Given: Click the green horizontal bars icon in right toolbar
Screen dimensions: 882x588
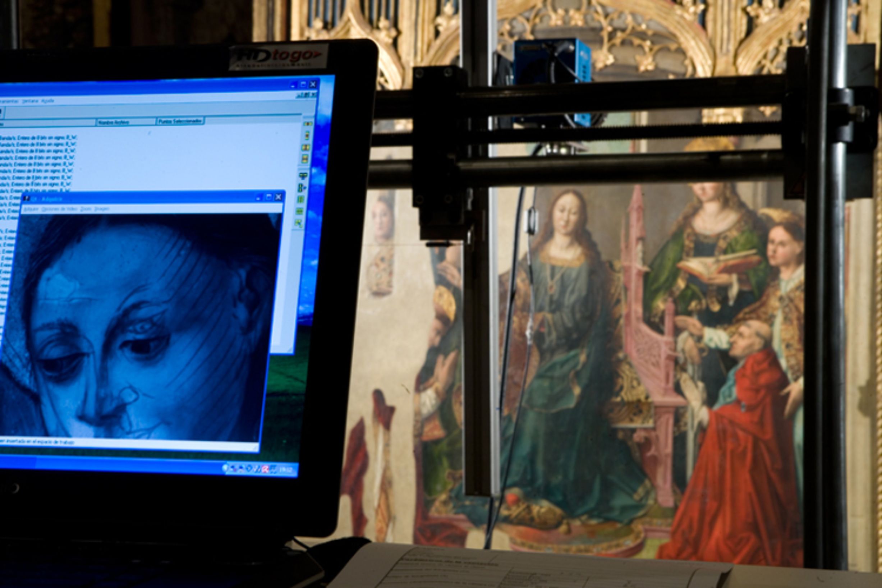Looking at the screenshot, I should coord(300,211).
